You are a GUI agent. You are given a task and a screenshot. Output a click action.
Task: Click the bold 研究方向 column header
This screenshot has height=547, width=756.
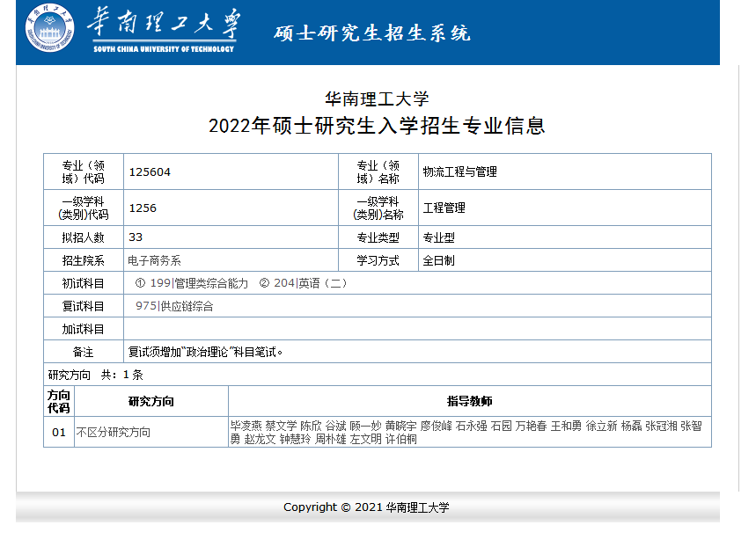tap(150, 401)
